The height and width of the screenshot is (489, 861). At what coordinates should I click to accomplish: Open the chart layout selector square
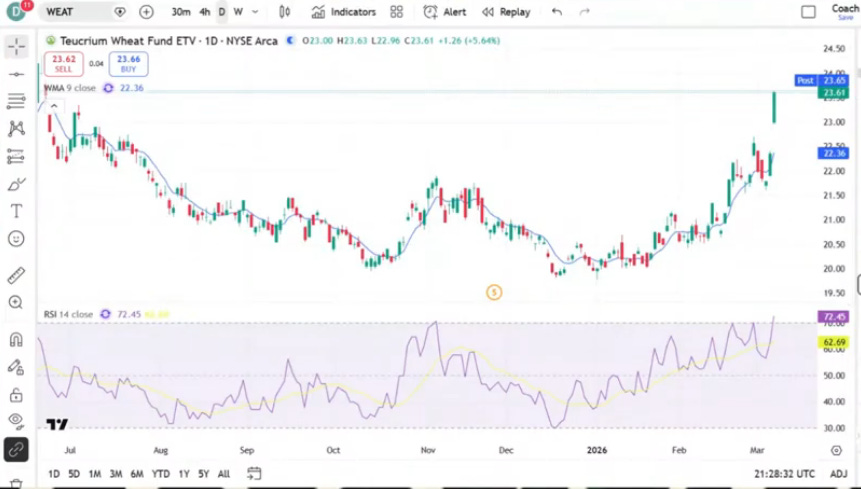point(808,12)
